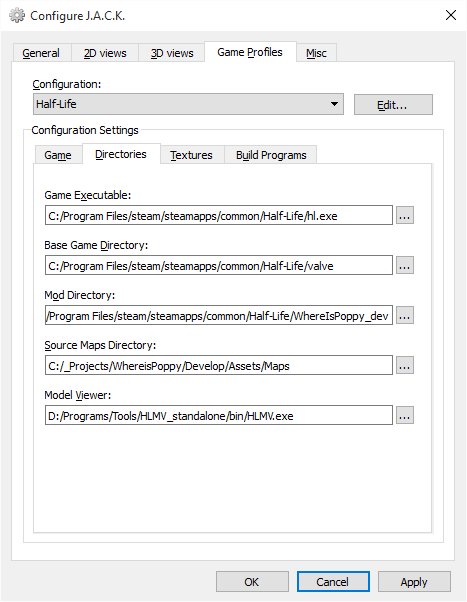
Task: Switch to the General tab
Action: click(41, 53)
